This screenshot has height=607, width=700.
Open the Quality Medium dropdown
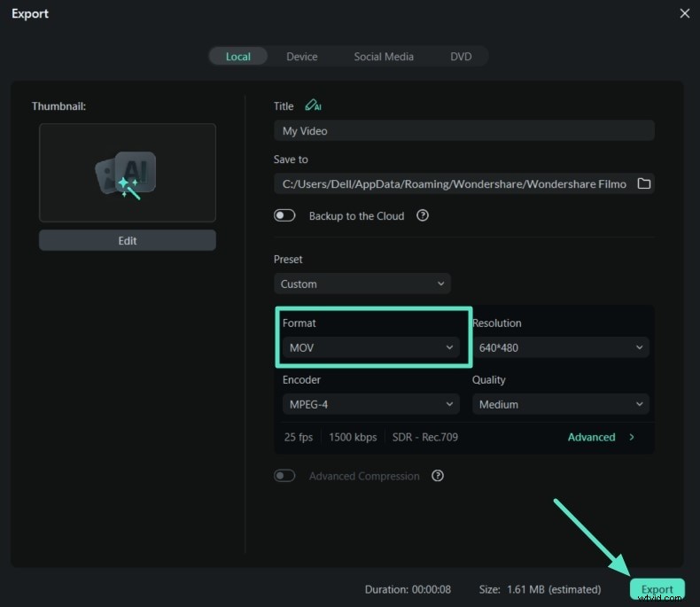pyautogui.click(x=560, y=405)
